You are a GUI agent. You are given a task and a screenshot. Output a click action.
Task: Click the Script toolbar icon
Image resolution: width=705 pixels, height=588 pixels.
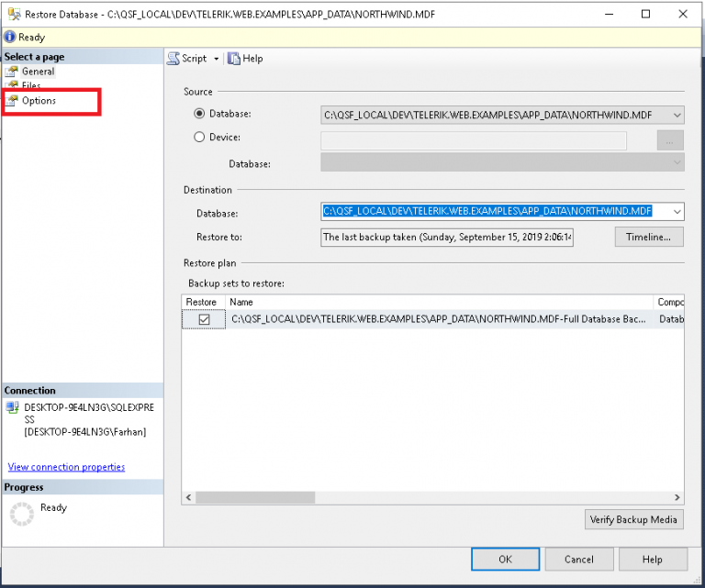click(173, 59)
